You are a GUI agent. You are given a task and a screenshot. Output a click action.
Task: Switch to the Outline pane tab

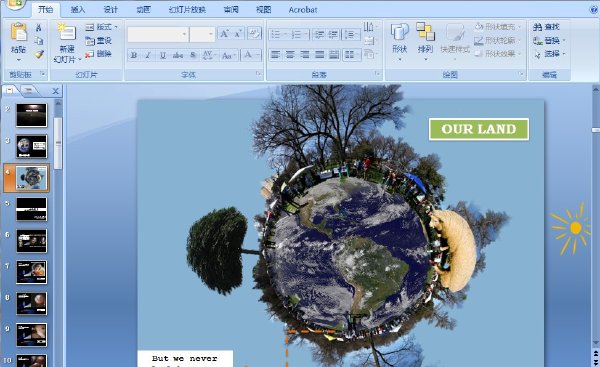pos(29,91)
